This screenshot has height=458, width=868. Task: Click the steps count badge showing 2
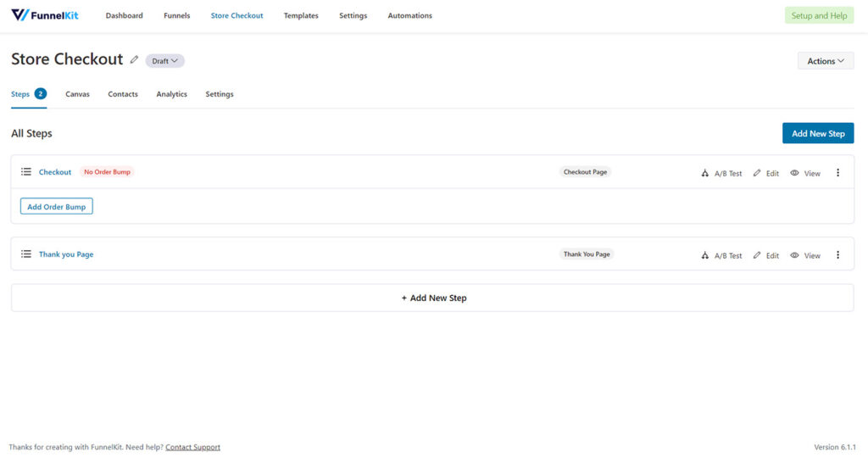pos(41,93)
